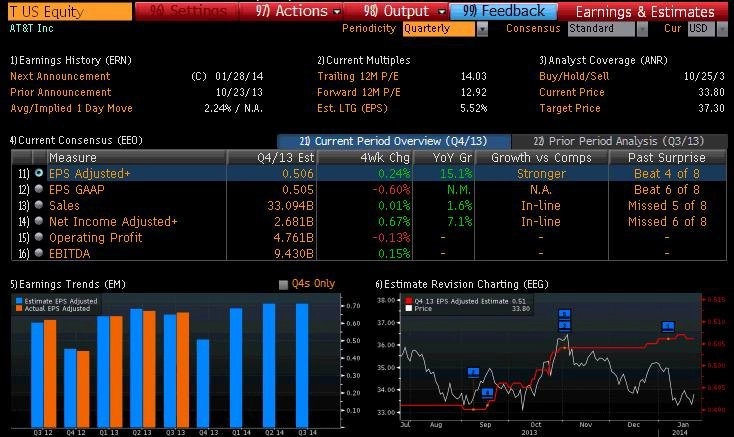Image resolution: width=734 pixels, height=437 pixels.
Task: Click the Sales estimate 33.094B
Action: pyautogui.click(x=290, y=205)
